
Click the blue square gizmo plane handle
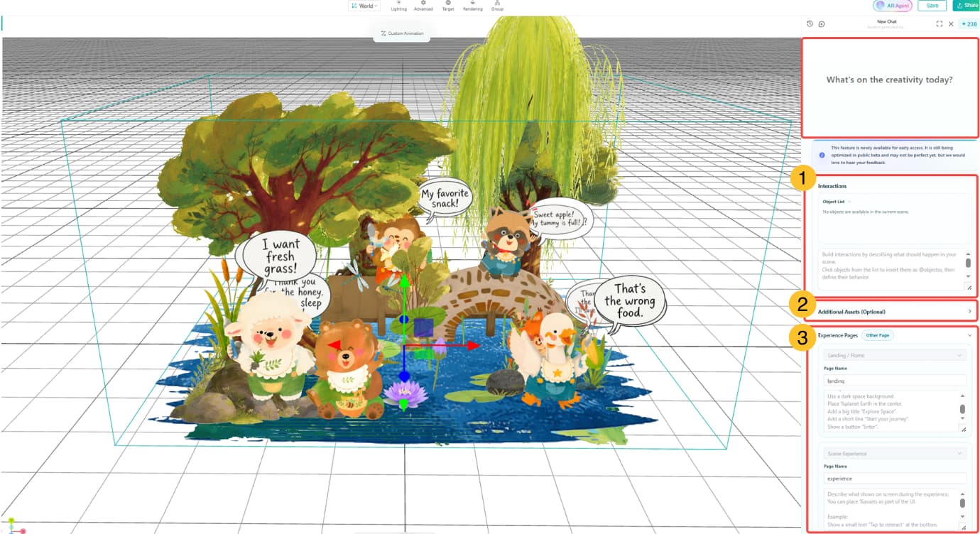point(423,327)
